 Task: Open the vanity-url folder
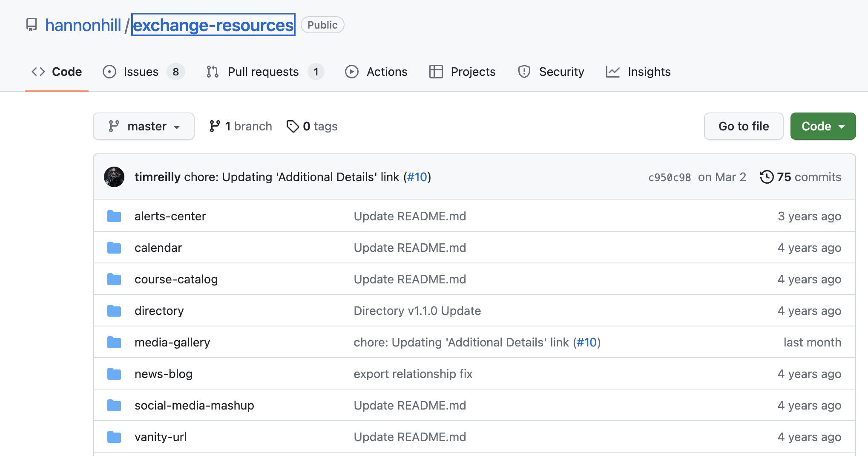point(161,437)
